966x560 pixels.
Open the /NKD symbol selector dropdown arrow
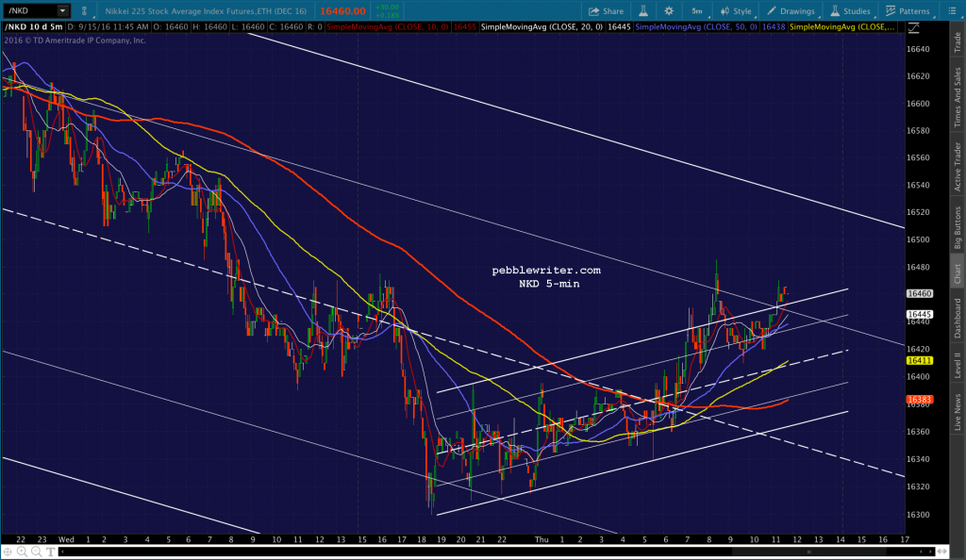tap(62, 10)
